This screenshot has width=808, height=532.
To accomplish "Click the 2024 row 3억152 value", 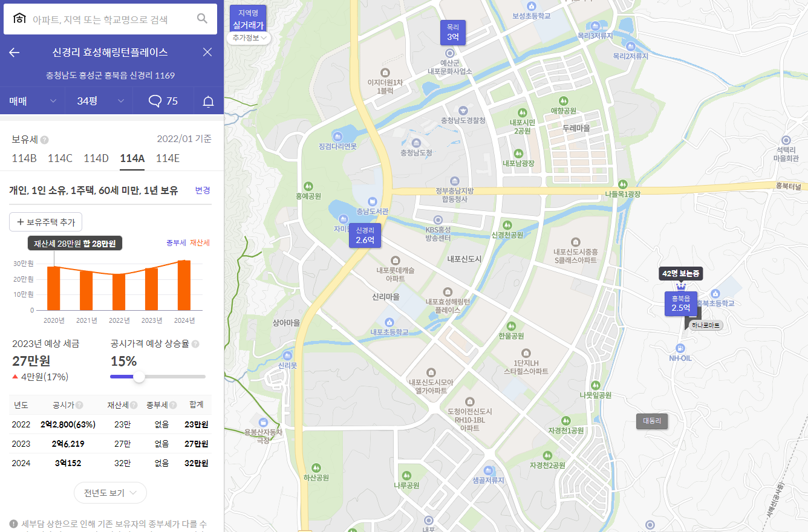I will (x=68, y=463).
